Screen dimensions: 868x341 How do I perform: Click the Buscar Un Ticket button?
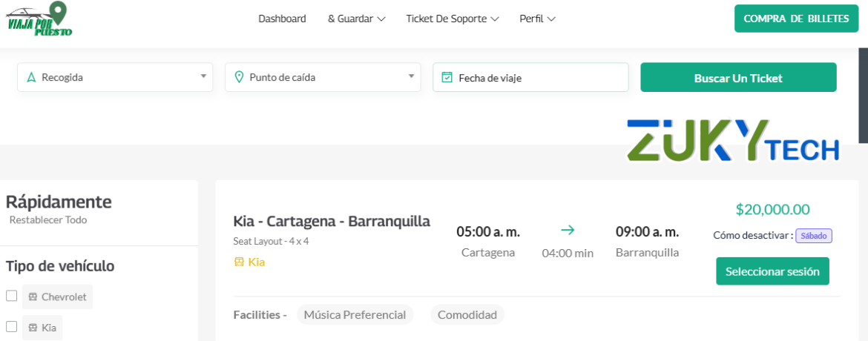point(738,77)
